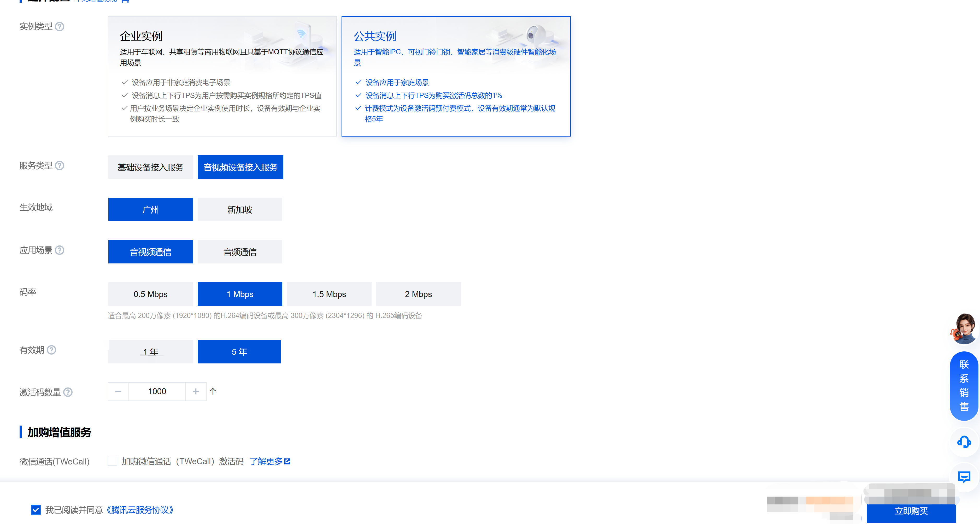
Task: Click help icon beside 有效期 label
Action: pyautogui.click(x=51, y=350)
